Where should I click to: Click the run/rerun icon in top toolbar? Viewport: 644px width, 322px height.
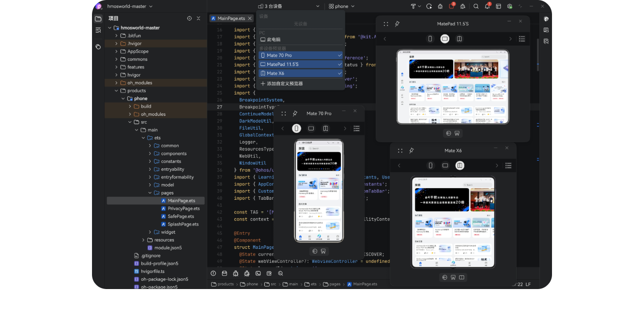point(429,6)
